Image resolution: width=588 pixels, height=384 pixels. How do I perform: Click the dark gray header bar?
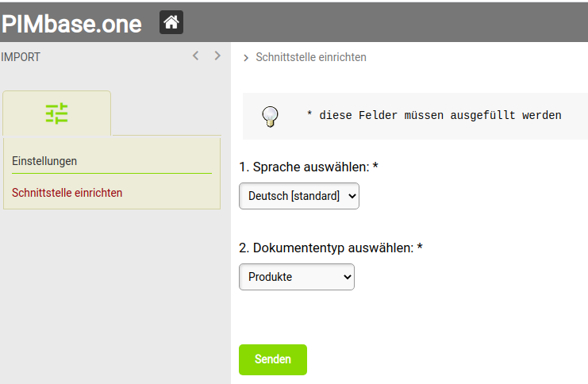click(x=381, y=22)
